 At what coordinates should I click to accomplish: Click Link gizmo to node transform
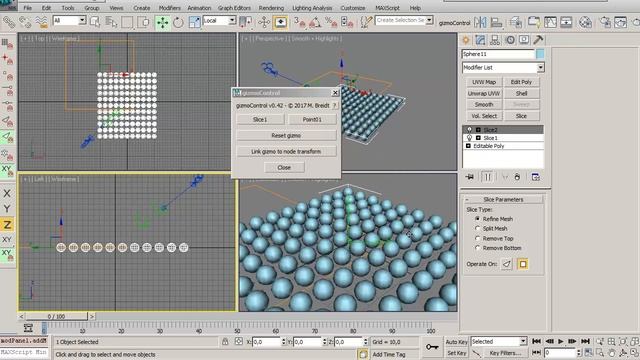pyautogui.click(x=286, y=151)
